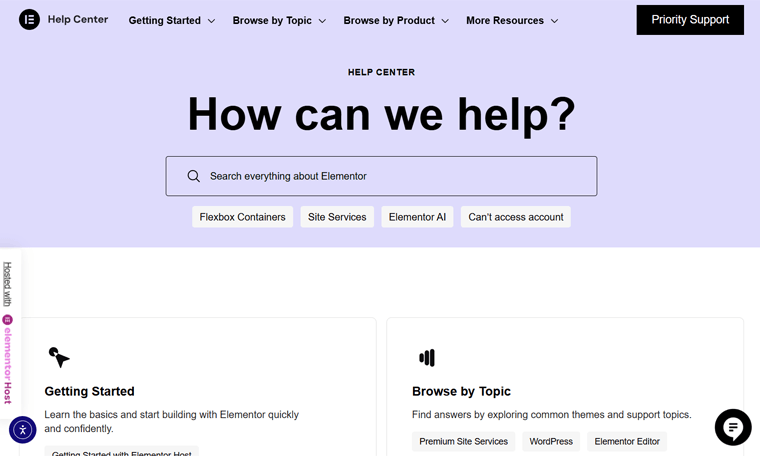Viewport: 760px width, 456px height.
Task: Click the HELP CENTER label text
Action: coord(381,72)
